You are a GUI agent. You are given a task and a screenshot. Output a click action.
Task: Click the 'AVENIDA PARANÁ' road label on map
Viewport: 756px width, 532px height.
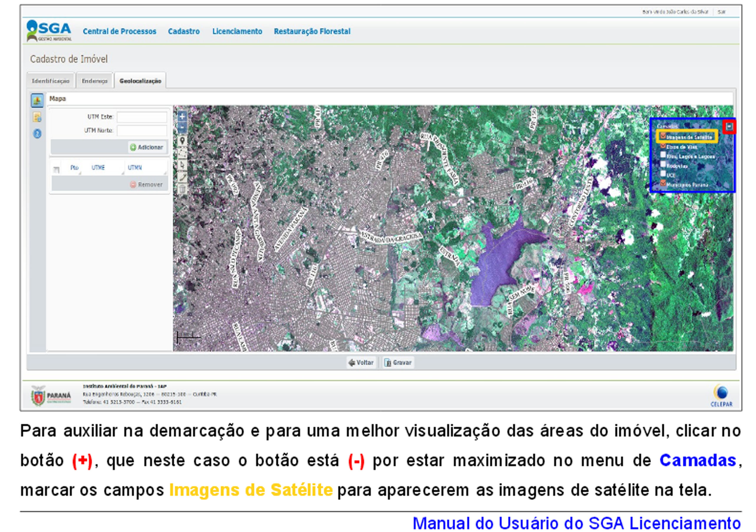click(x=290, y=229)
